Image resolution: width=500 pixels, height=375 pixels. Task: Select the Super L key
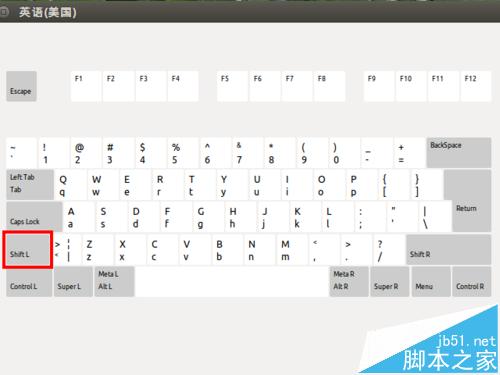73,281
